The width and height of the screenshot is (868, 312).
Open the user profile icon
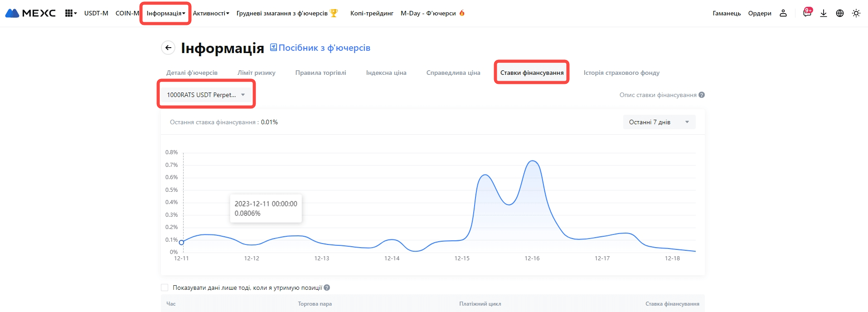point(783,13)
